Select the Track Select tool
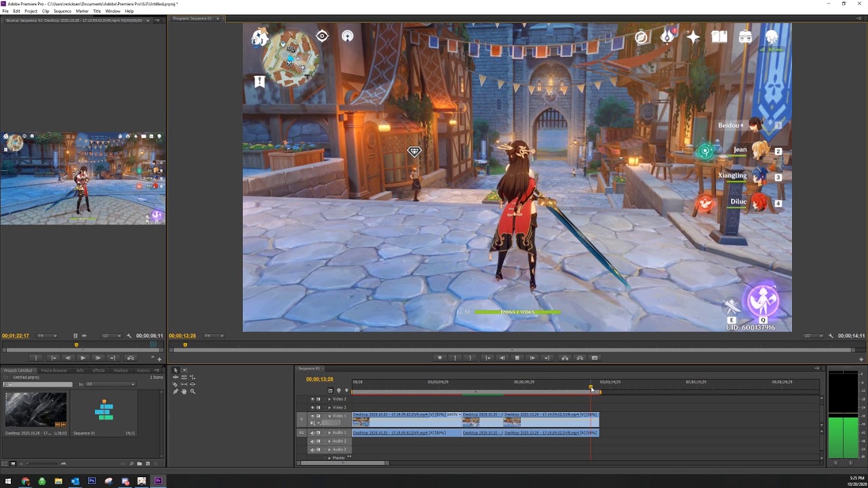Viewport: 868px width, 488px height. click(x=184, y=371)
